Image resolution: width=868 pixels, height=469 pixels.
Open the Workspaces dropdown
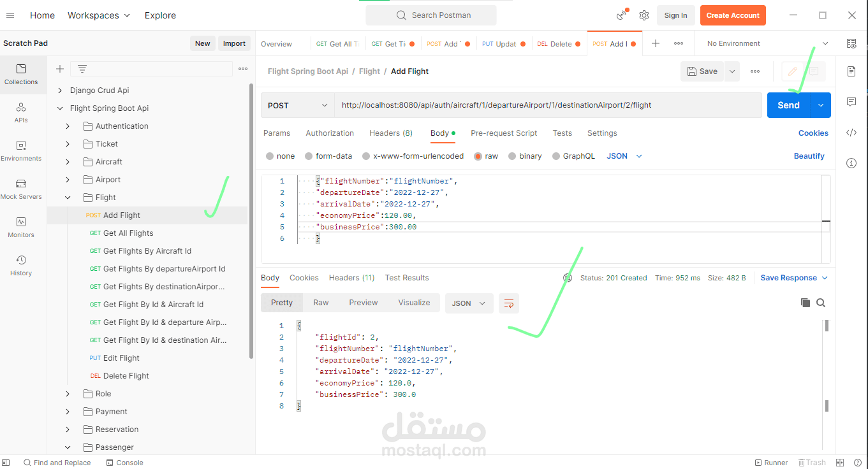(x=99, y=15)
